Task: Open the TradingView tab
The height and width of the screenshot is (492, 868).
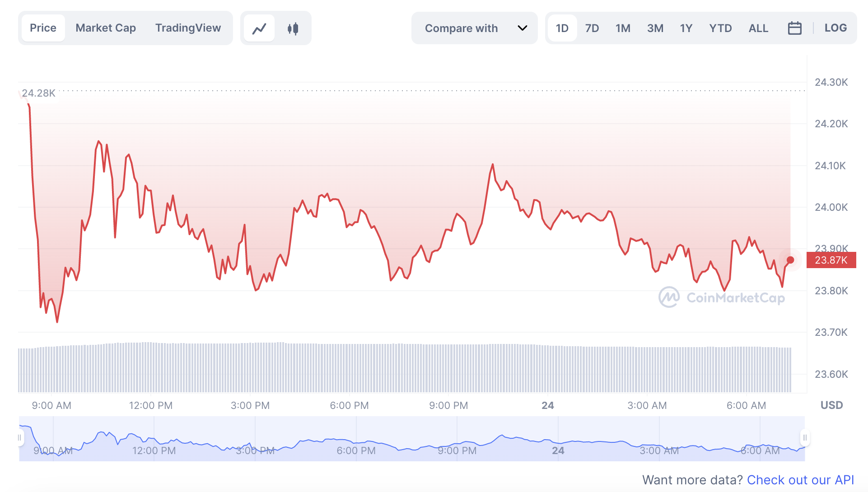Action: pos(188,28)
